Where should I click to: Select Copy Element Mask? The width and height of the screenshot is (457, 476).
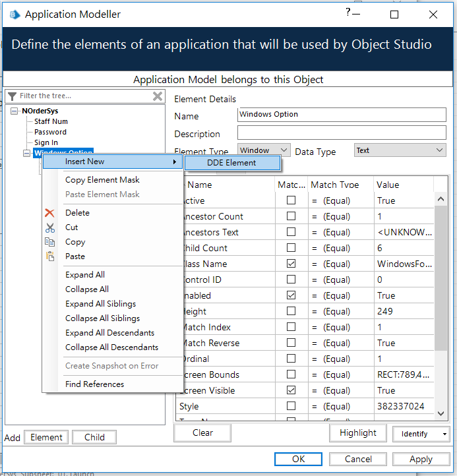(102, 180)
